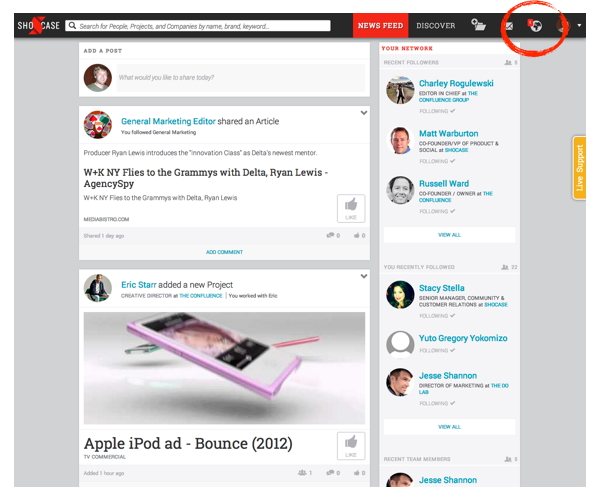
Task: Click Stacy Stella avatar
Action: 400,295
